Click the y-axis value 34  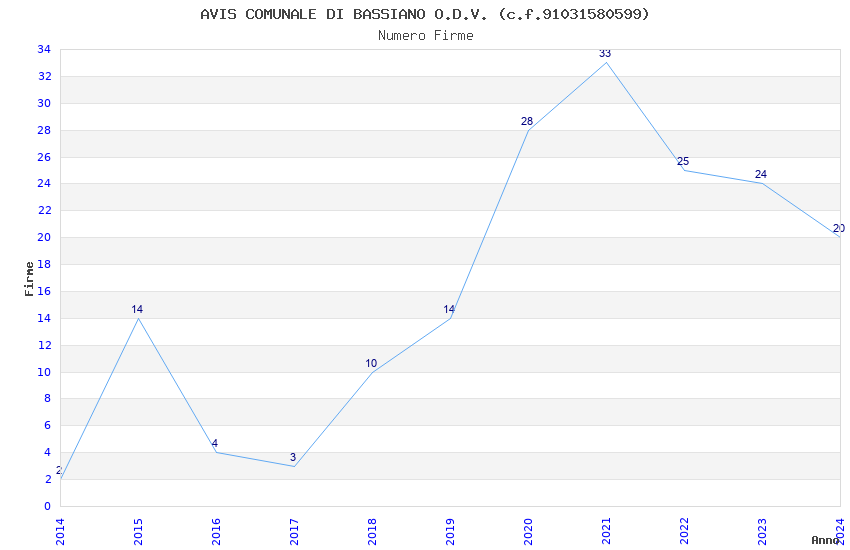click(x=44, y=49)
